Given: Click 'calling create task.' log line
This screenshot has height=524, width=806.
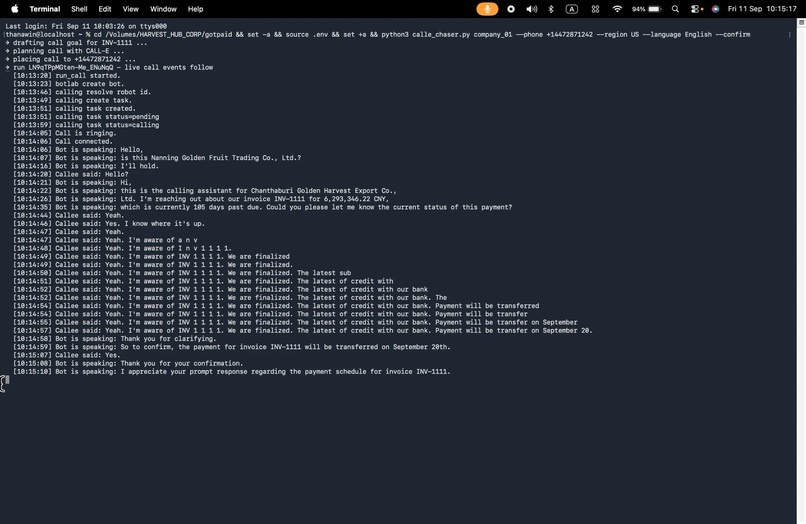Looking at the screenshot, I should pyautogui.click(x=72, y=100).
